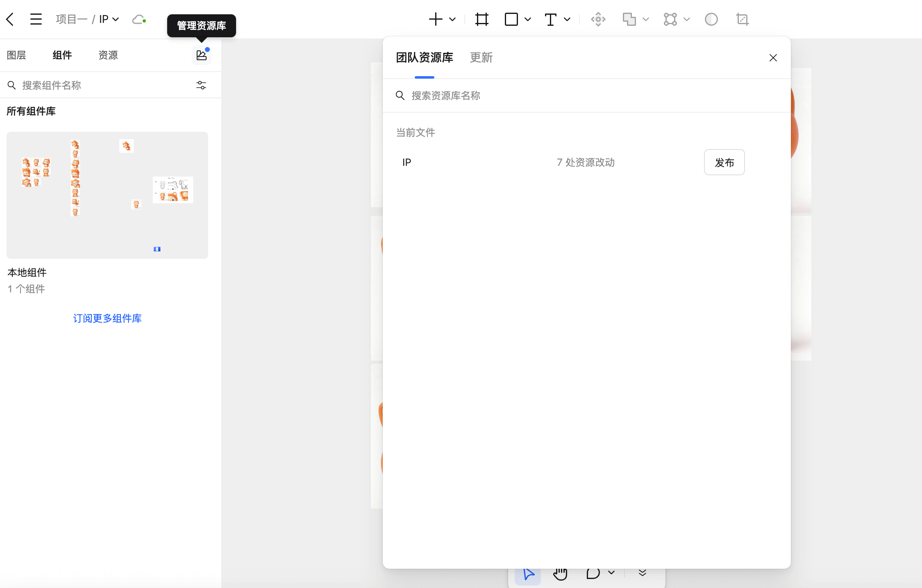Click the 发布 button to publish changes
The height and width of the screenshot is (588, 922).
pos(724,162)
